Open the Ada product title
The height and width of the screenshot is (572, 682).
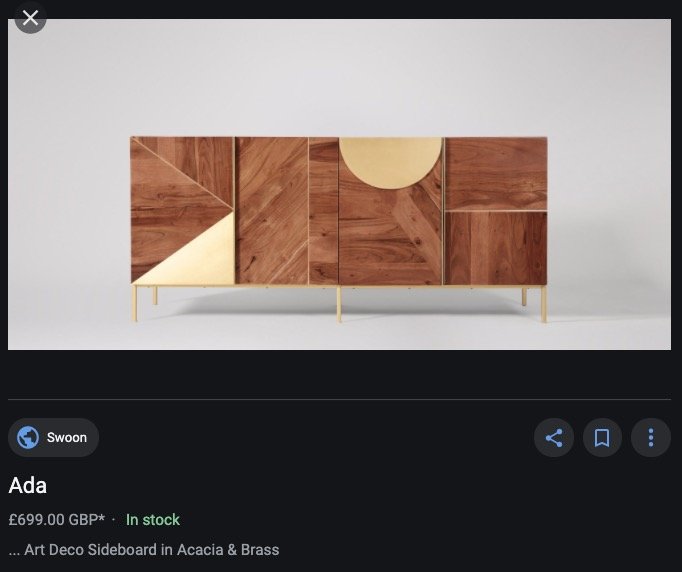tap(27, 485)
